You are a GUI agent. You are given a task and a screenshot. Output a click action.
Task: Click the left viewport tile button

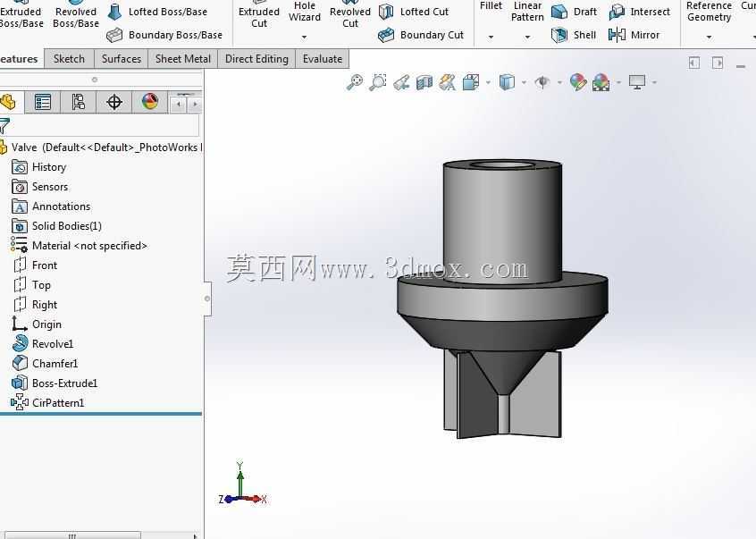click(693, 63)
